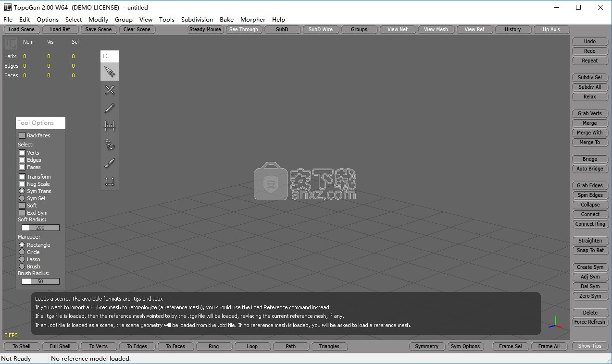Open the Morpher menu
Viewport: 612px width, 364px height.
253,20
